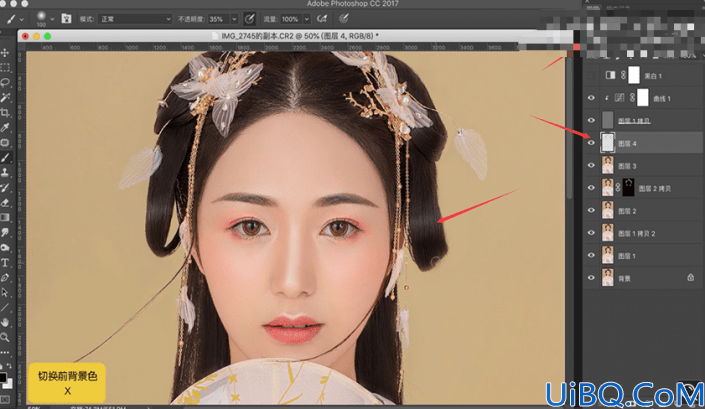Image resolution: width=705 pixels, height=409 pixels.
Task: Select the Line tool
Action: [5, 307]
